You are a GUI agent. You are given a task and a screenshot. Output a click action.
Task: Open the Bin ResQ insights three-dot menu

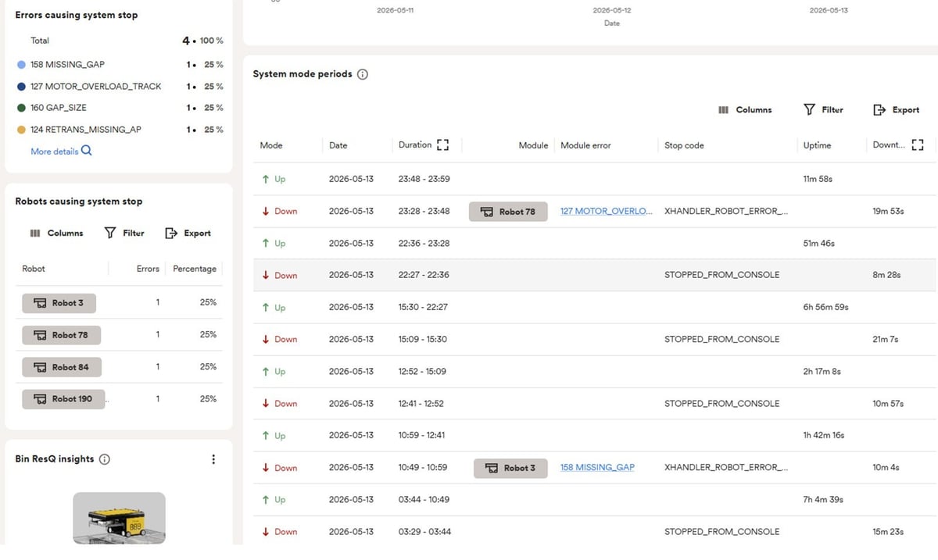[213, 459]
